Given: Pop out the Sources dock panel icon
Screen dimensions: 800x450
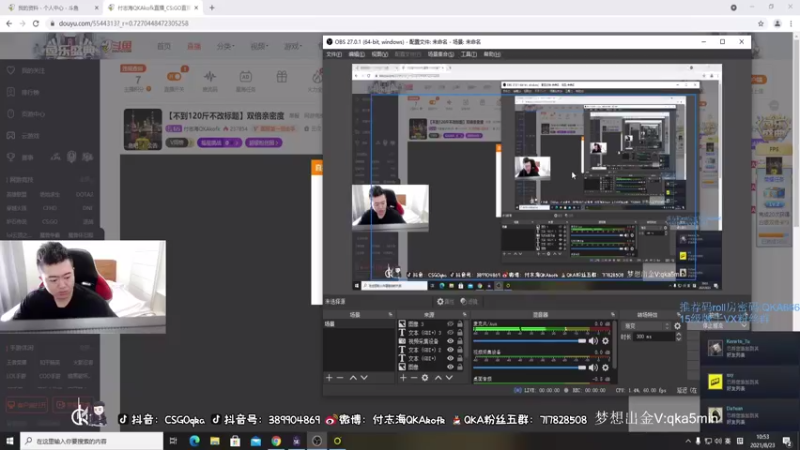Looking at the screenshot, I should pyautogui.click(x=464, y=314).
